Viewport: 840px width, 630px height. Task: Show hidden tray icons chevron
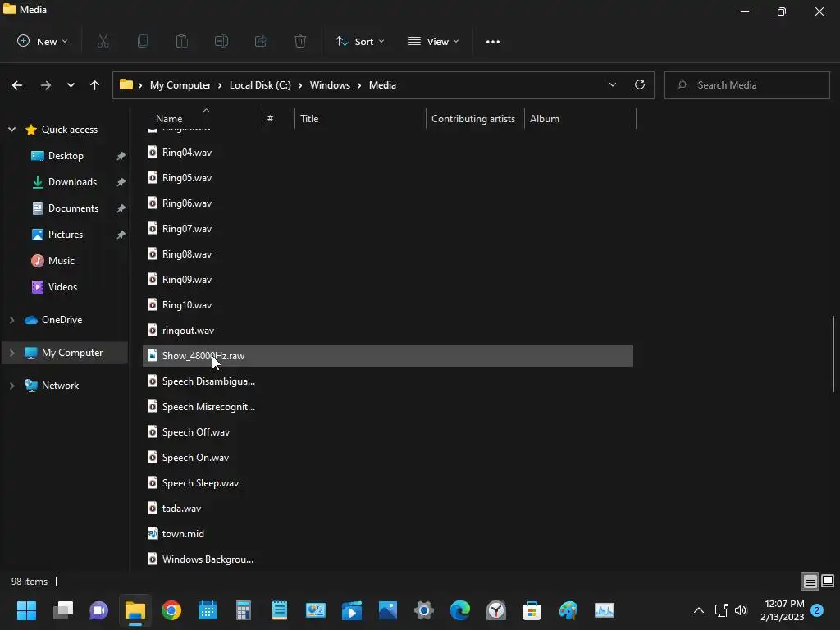coord(699,610)
